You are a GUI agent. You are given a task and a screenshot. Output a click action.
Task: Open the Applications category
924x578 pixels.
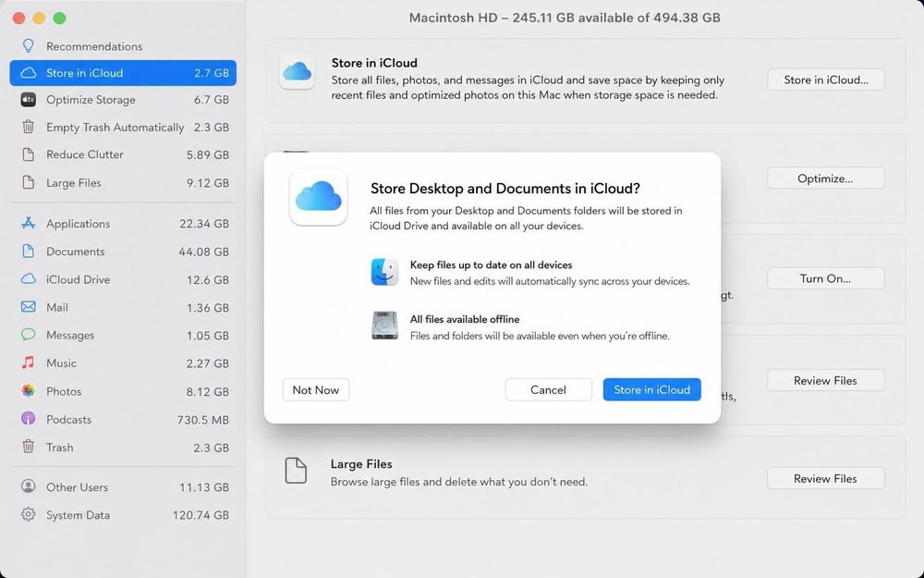click(x=123, y=223)
